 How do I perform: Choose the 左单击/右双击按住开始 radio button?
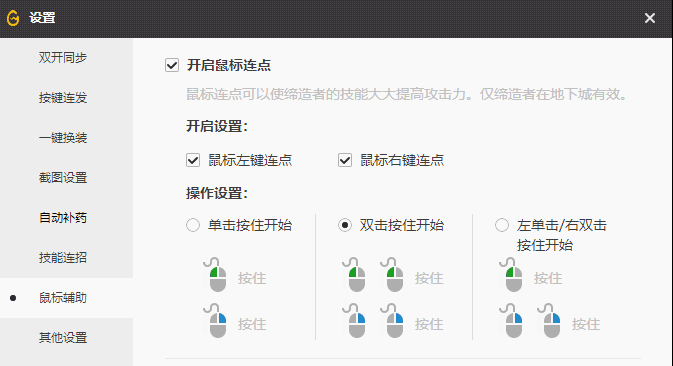[502, 225]
